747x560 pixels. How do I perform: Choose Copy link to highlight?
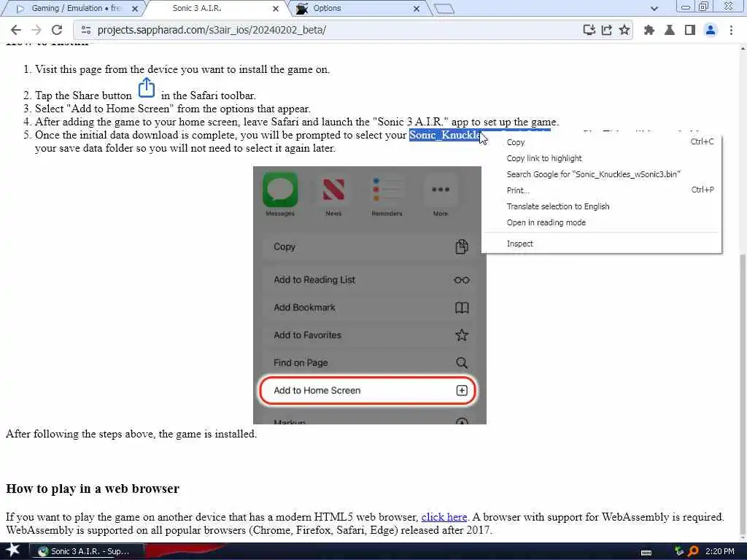point(602,158)
